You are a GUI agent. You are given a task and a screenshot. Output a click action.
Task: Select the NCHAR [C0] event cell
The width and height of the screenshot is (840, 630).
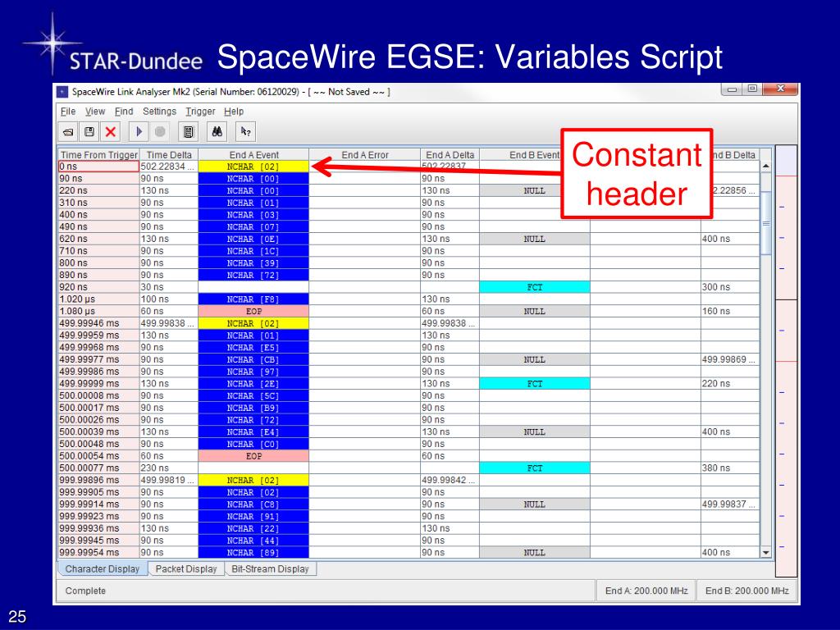coord(253,444)
